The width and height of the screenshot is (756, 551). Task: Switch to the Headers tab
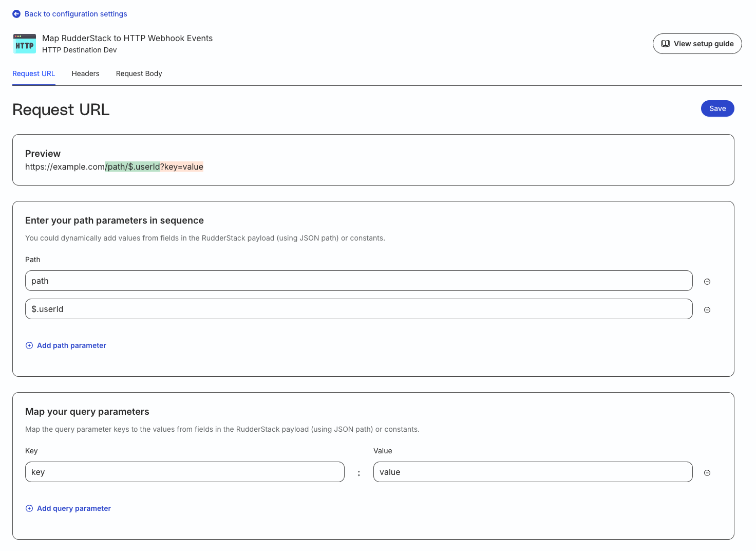(x=86, y=74)
